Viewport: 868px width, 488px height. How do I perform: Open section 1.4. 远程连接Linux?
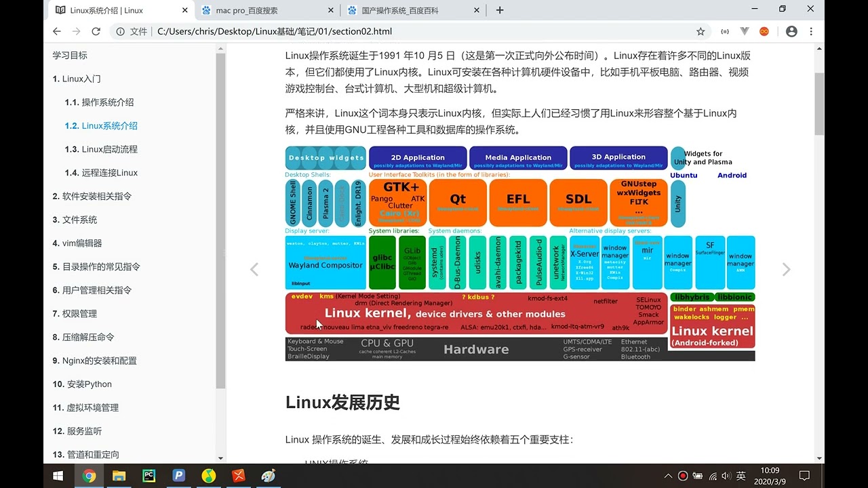coord(101,173)
